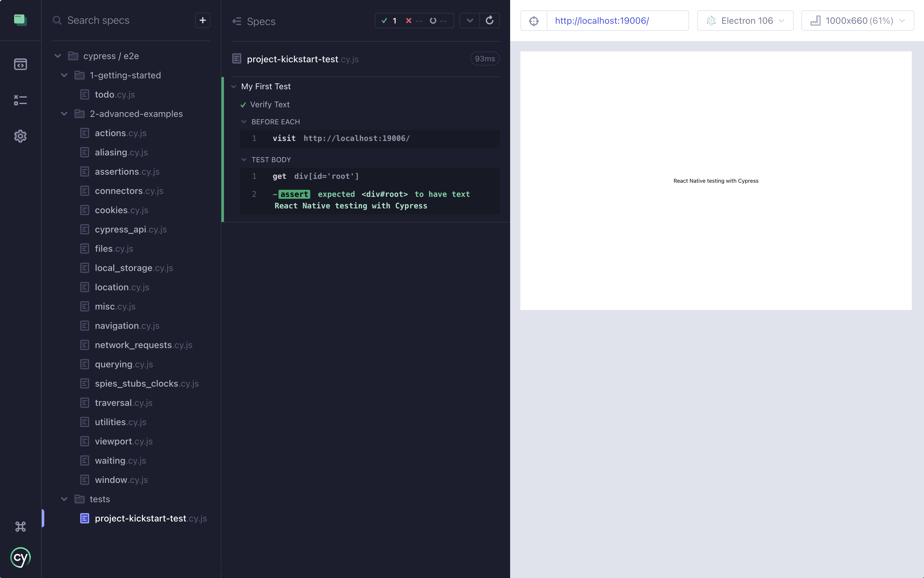The image size is (924, 578).
Task: Open the selector playground crosshair
Action: (x=534, y=21)
